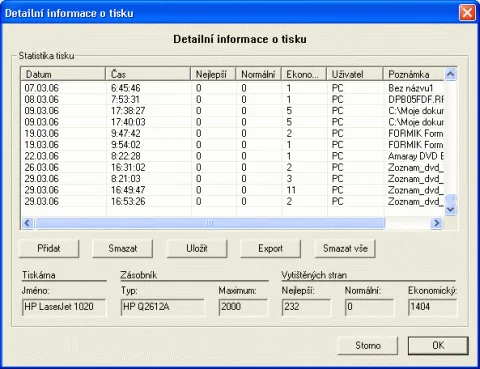The height and width of the screenshot is (369, 480).
Task: Select the row dated 07.03.06
Action: (233, 88)
